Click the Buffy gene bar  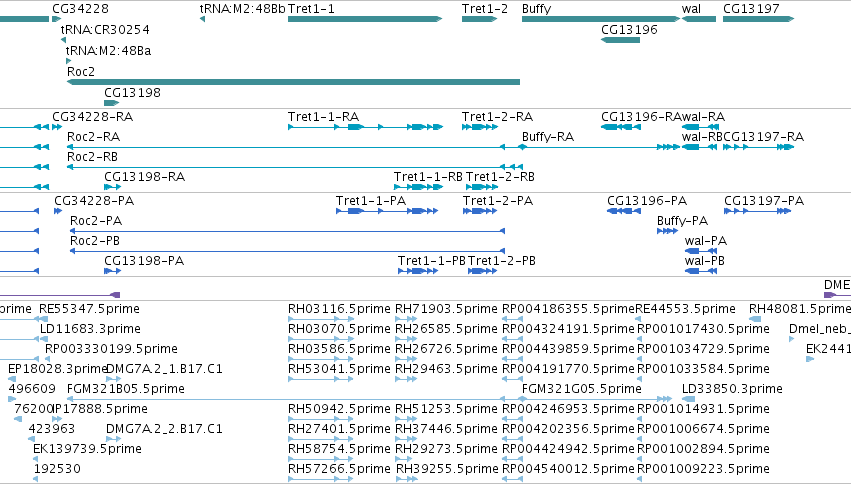pyautogui.click(x=601, y=19)
